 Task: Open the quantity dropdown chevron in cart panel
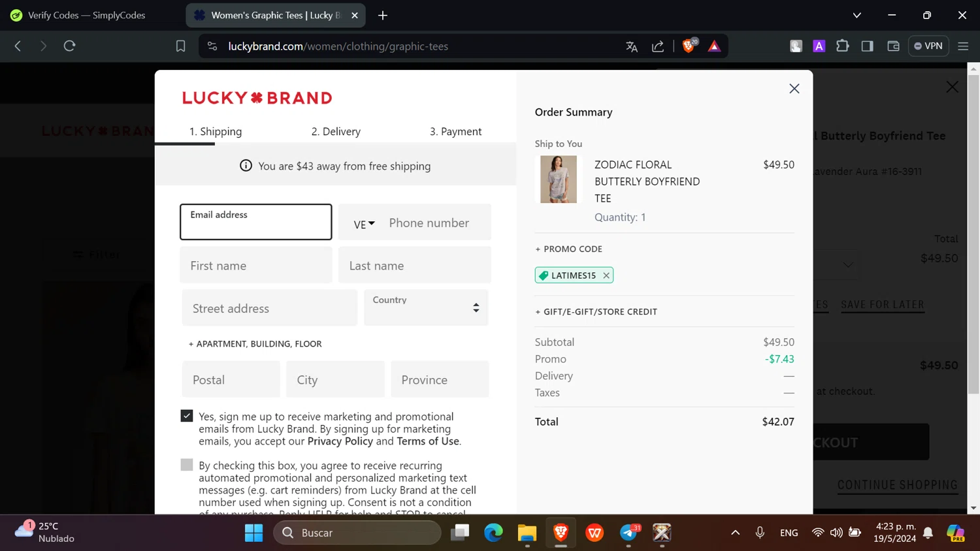(x=848, y=265)
